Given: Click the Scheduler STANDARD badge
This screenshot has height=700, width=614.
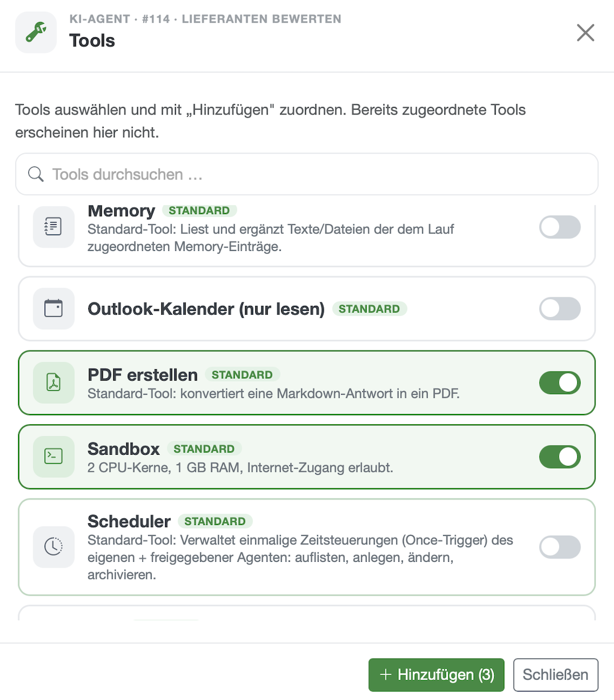Looking at the screenshot, I should click(x=215, y=521).
